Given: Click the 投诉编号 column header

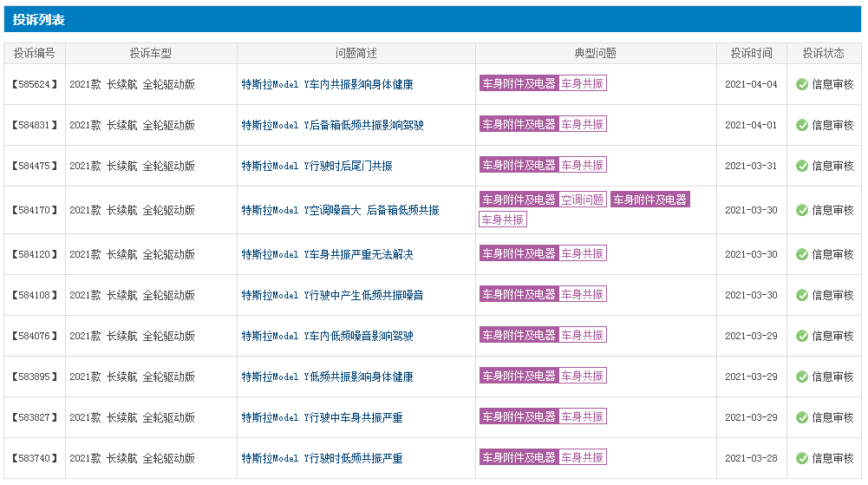Looking at the screenshot, I should click(35, 53).
